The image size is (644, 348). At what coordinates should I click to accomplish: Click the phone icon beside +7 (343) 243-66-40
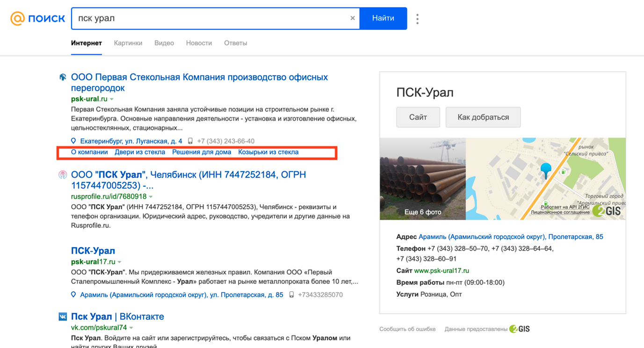point(190,141)
